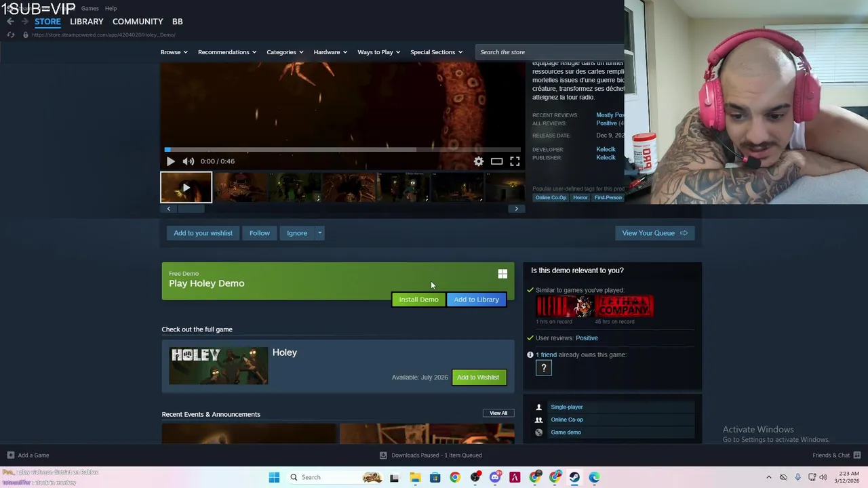
Task: Open video settings gear
Action: [x=479, y=161]
